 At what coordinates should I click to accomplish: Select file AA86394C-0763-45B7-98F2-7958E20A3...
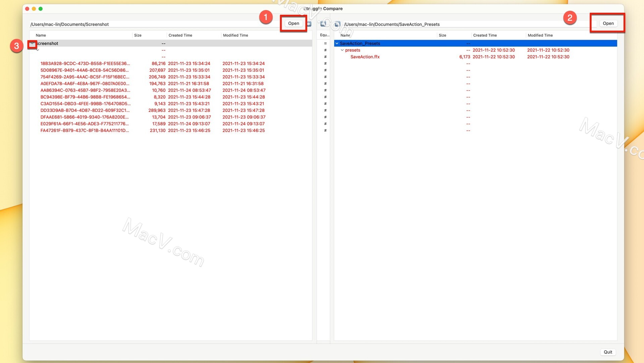pyautogui.click(x=85, y=90)
